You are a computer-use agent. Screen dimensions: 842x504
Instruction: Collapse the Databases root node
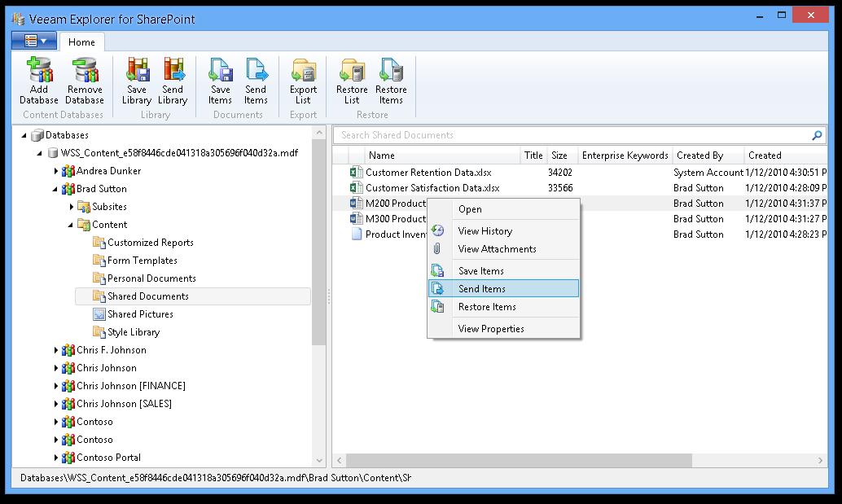pyautogui.click(x=24, y=135)
